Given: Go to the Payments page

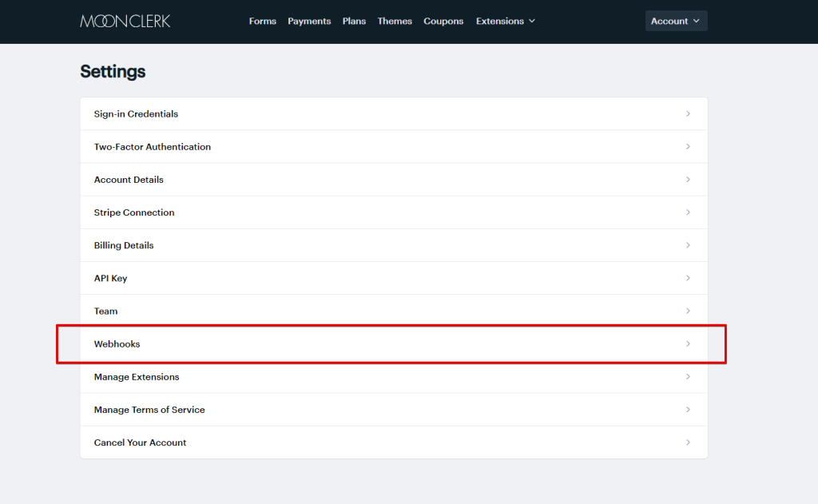Looking at the screenshot, I should coord(309,22).
